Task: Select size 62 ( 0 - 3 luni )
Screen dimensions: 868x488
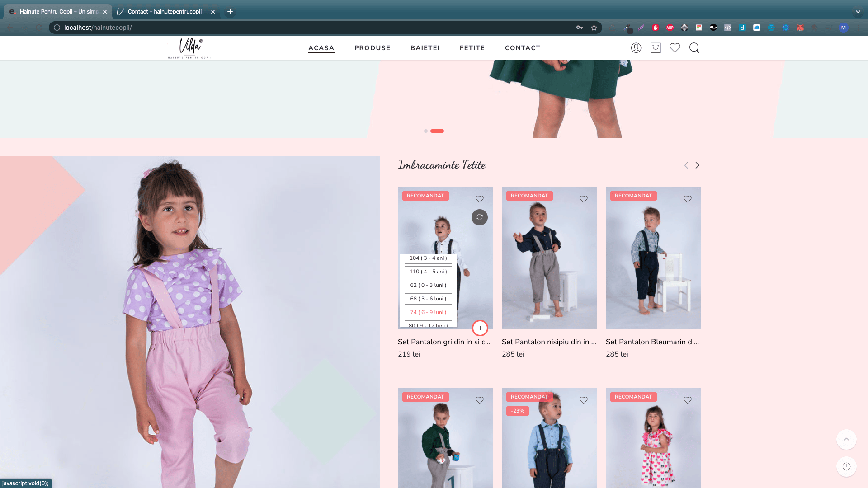Action: coord(428,285)
